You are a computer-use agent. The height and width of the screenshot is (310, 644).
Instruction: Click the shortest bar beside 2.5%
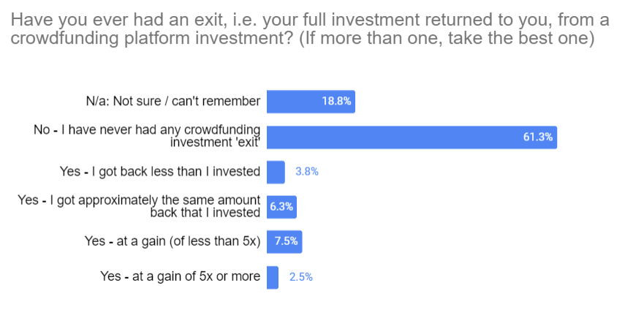pos(273,277)
